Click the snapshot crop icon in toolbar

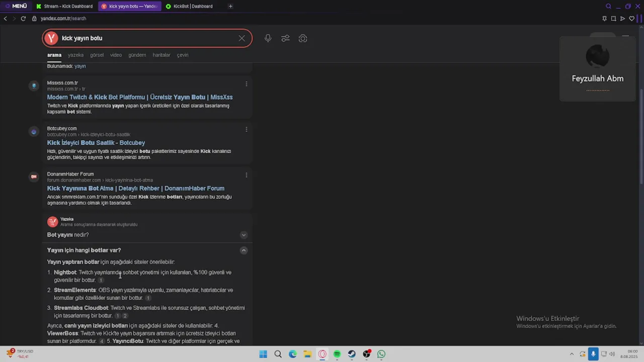click(x=613, y=19)
